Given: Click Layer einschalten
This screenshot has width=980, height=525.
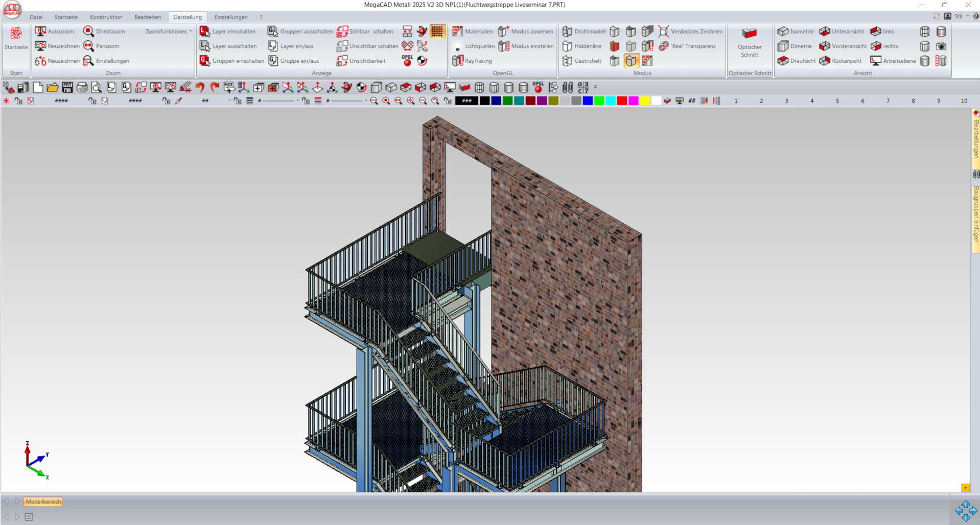Looking at the screenshot, I should 227,31.
